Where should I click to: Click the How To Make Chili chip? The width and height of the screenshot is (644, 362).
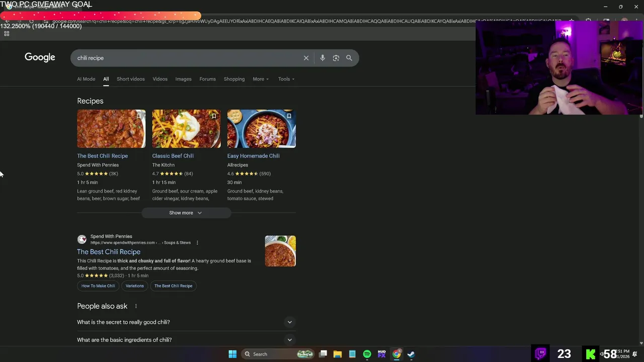point(98,286)
